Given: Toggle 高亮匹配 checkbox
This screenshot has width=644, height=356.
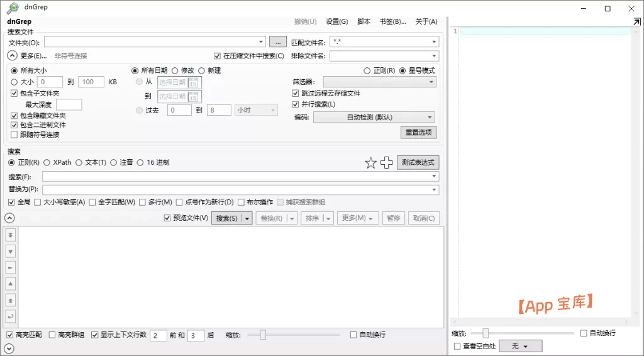Looking at the screenshot, I should [x=10, y=335].
